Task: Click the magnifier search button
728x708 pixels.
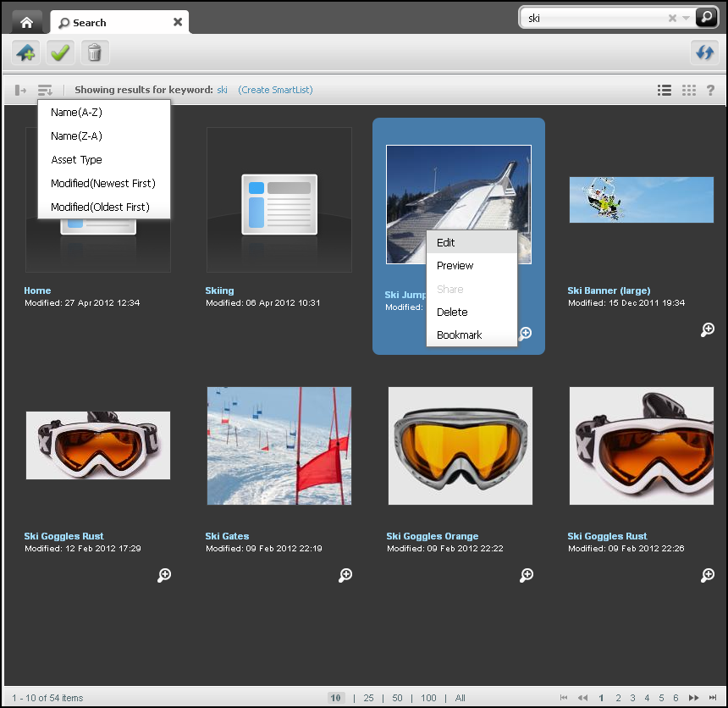Action: 706,18
